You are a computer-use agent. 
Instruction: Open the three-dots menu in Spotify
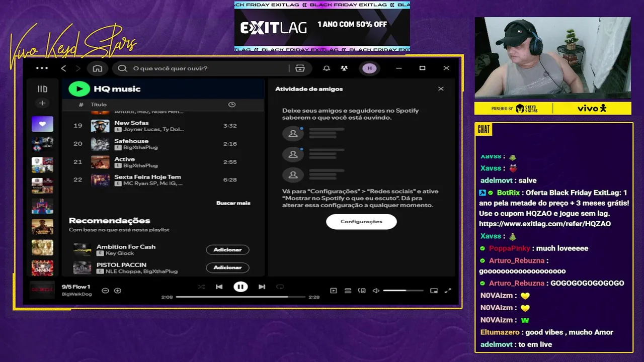tap(42, 68)
